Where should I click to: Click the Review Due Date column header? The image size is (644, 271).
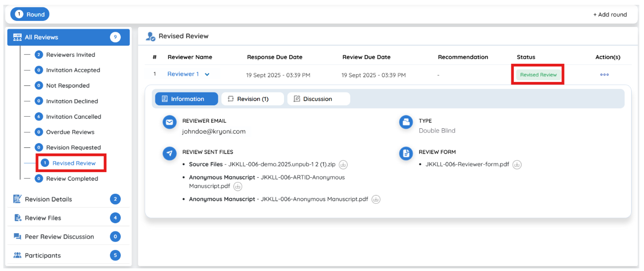point(366,57)
